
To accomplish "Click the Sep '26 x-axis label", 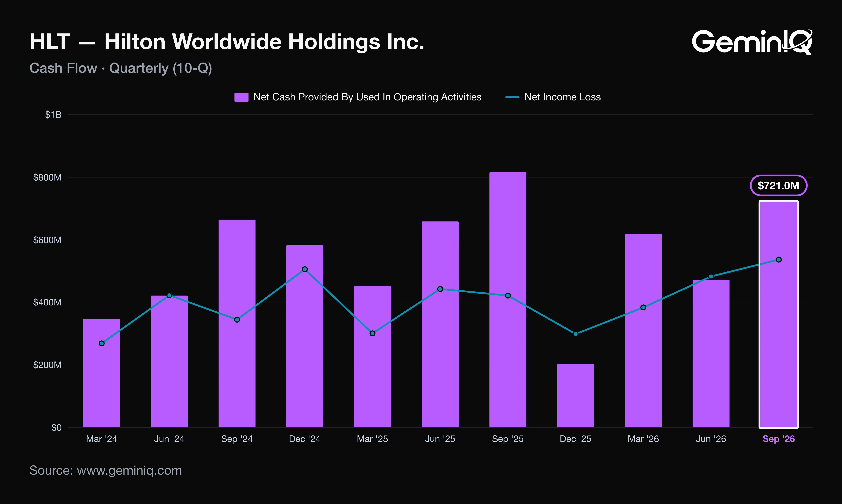I will [x=778, y=439].
